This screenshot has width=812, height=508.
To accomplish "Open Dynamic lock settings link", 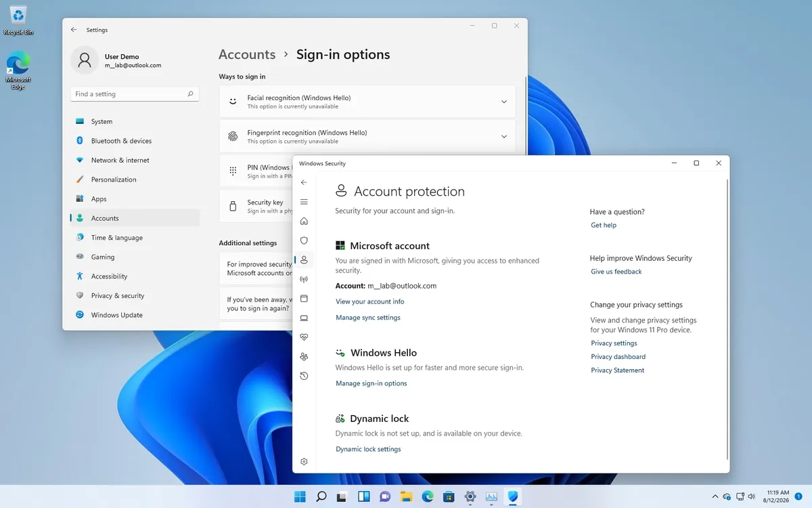I will [368, 449].
